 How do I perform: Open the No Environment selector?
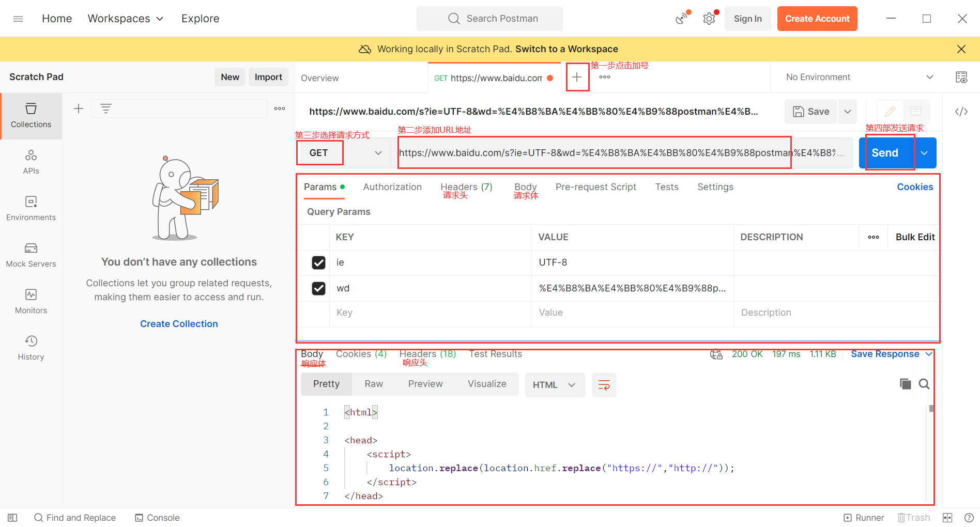click(860, 77)
